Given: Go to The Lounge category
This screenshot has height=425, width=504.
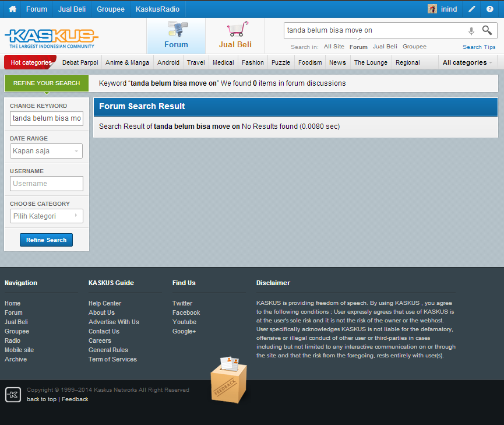Looking at the screenshot, I should coord(371,62).
